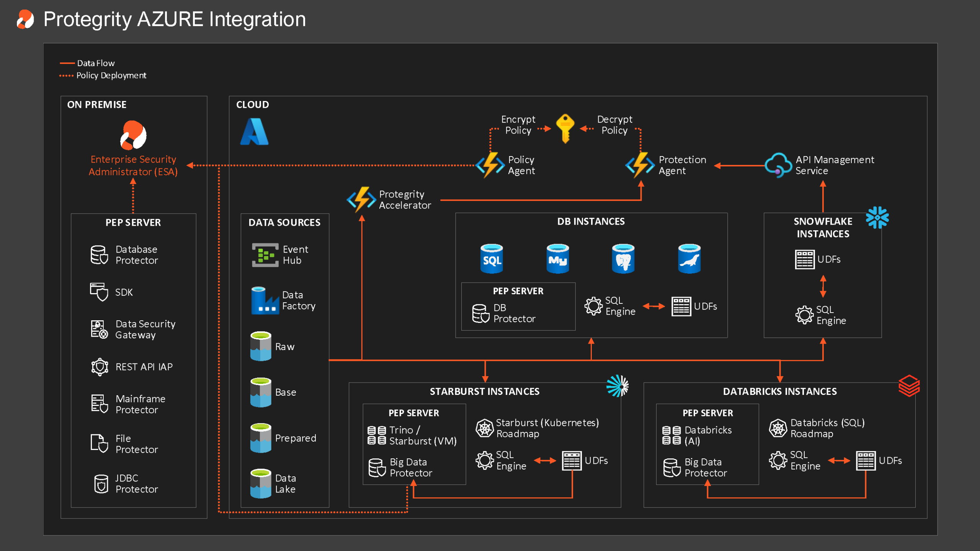The height and width of the screenshot is (551, 980).
Task: Click the Starburst UDFs table icon
Action: (572, 461)
